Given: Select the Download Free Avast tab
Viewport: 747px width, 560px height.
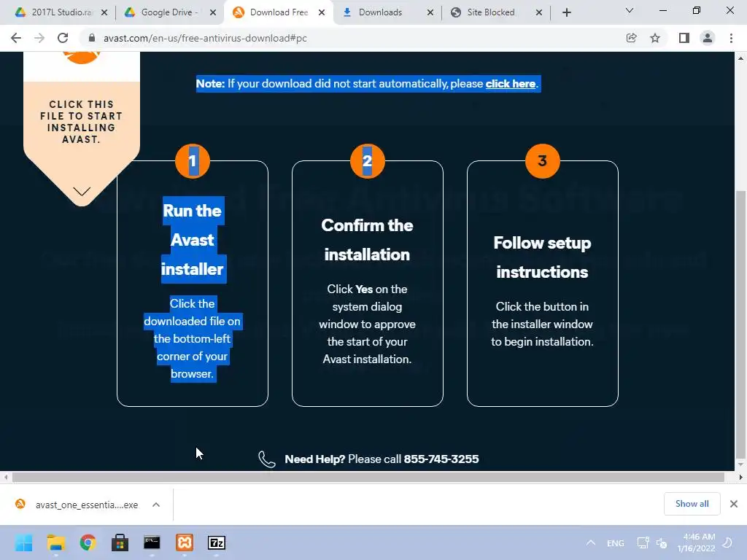Looking at the screenshot, I should coord(279,12).
